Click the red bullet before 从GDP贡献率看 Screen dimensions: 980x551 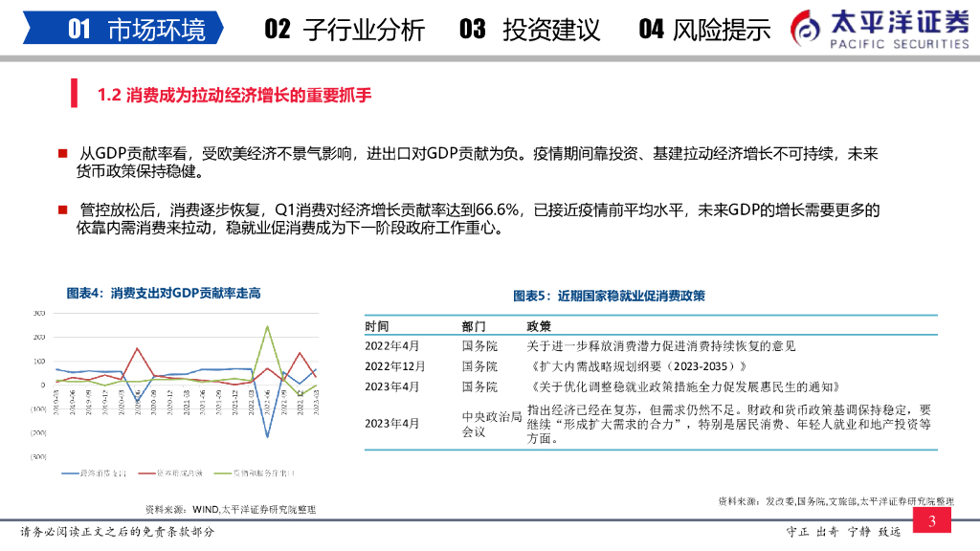pos(62,154)
